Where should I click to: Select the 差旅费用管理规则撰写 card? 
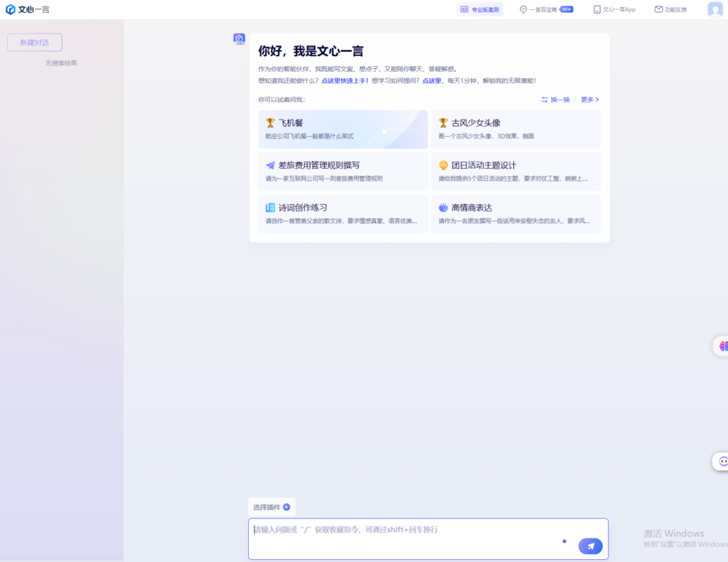tap(343, 171)
